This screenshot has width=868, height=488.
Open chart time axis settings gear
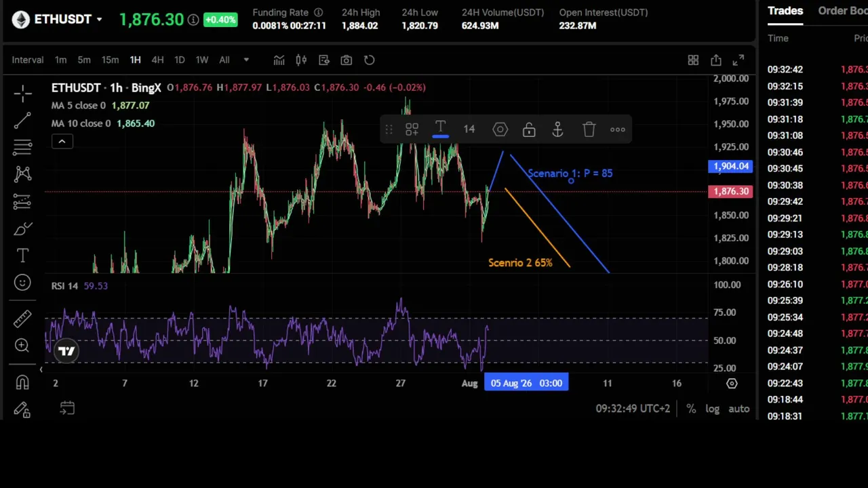(x=732, y=384)
